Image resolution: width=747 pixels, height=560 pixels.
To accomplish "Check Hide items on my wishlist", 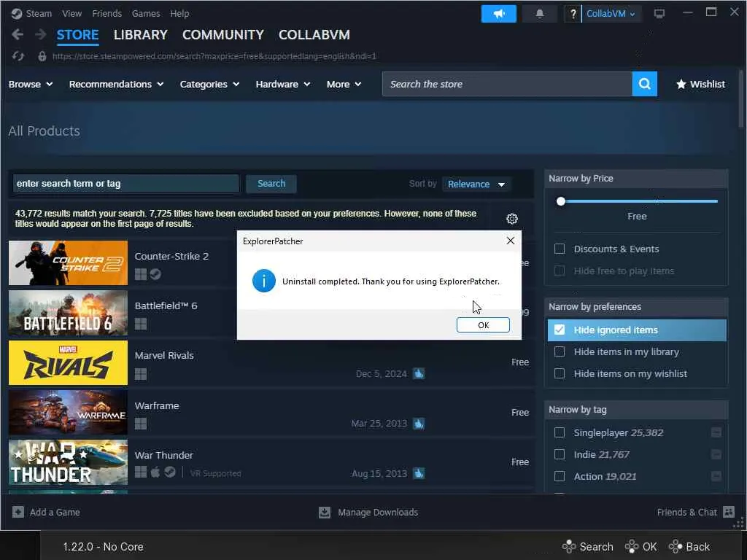I will [560, 374].
